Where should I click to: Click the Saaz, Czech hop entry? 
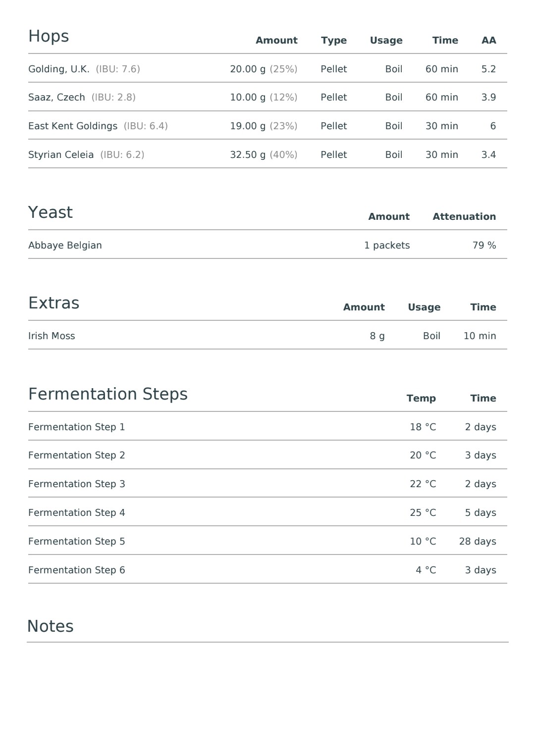click(56, 98)
